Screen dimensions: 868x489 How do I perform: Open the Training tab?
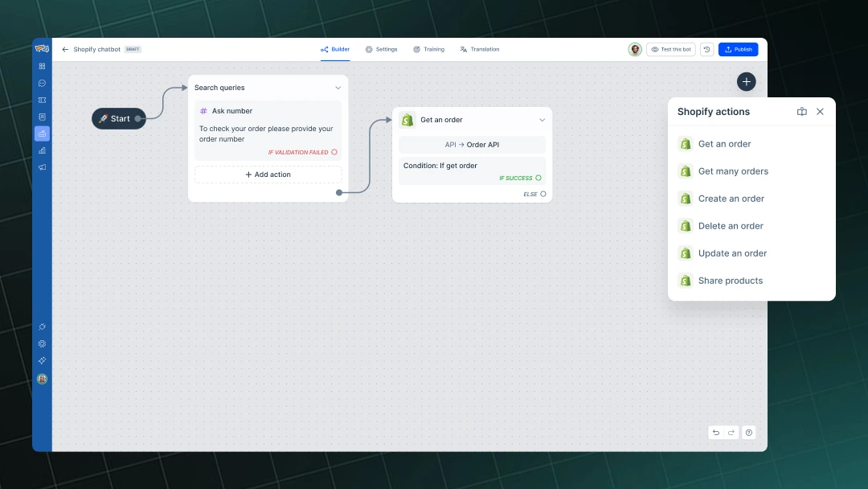pos(429,49)
